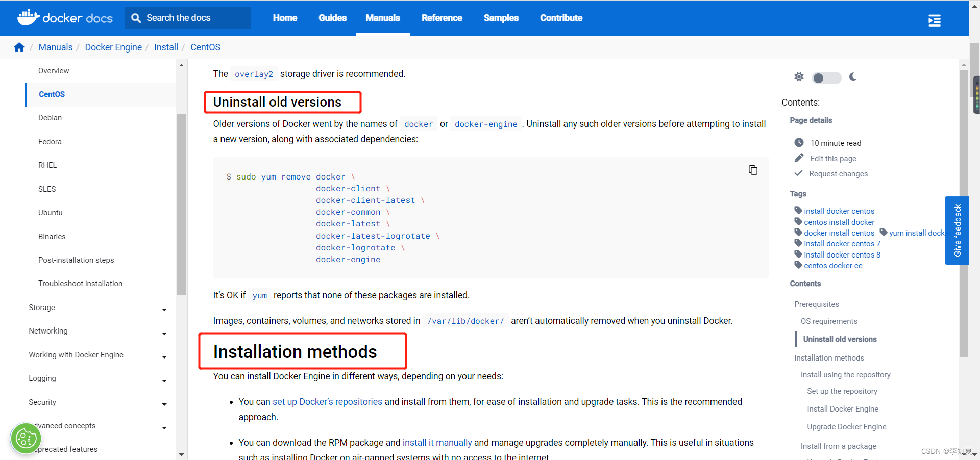
Task: Toggle the light/dark theme switch
Action: [826, 78]
